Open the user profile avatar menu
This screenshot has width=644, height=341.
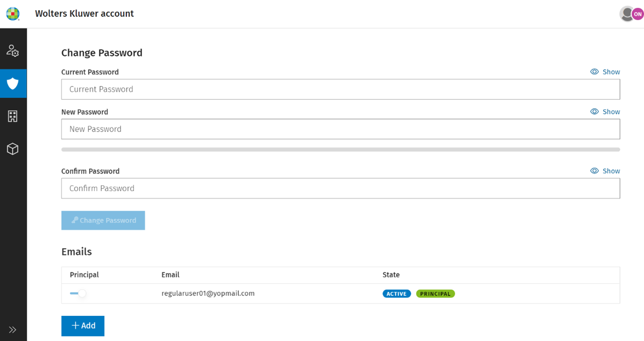point(631,14)
